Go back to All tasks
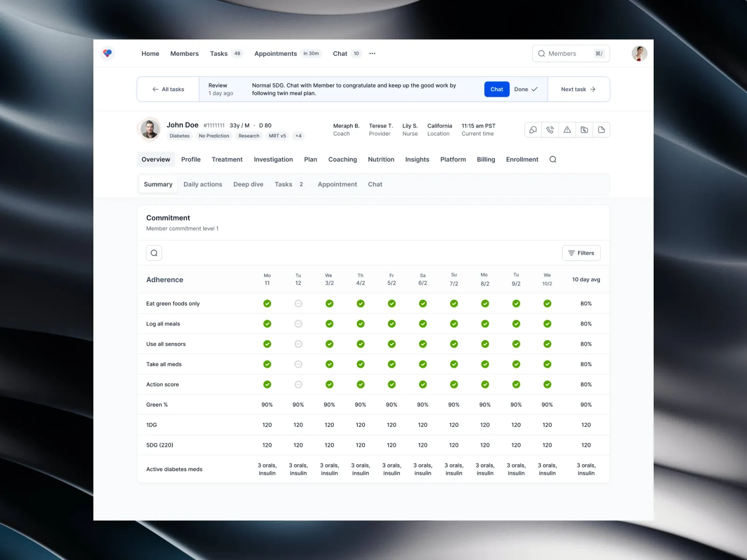 (168, 89)
